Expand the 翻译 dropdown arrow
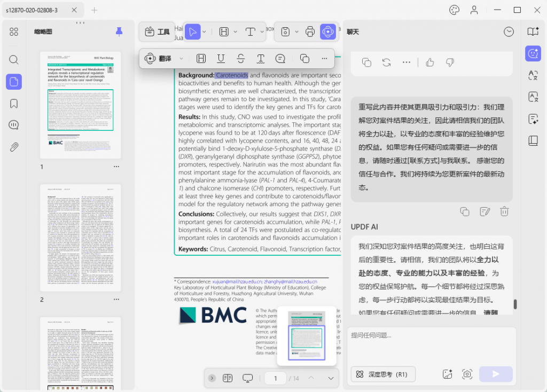The height and width of the screenshot is (392, 547). pyautogui.click(x=182, y=59)
